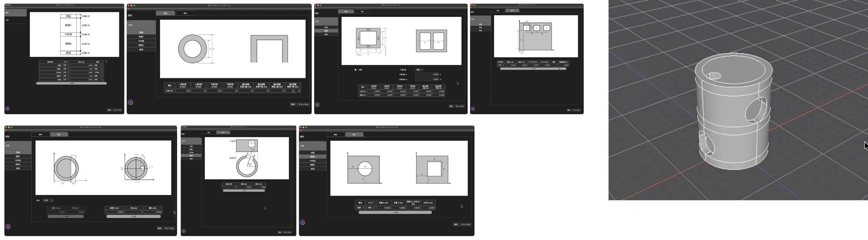Screen dimensions: 868x240
Task: Open 側壁1 row type dropdown in the member table
Action: click(x=66, y=69)
